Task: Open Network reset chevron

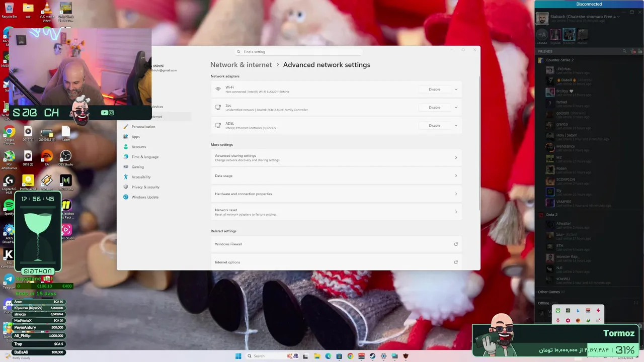Action: pos(456,212)
